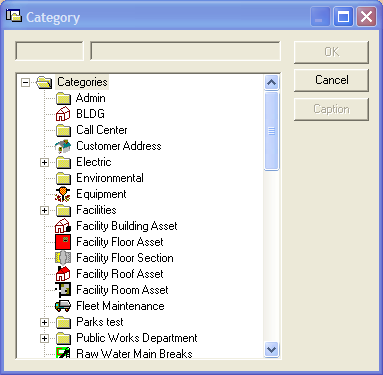The image size is (383, 375).
Task: Maximize the Category window
Action: point(343,16)
